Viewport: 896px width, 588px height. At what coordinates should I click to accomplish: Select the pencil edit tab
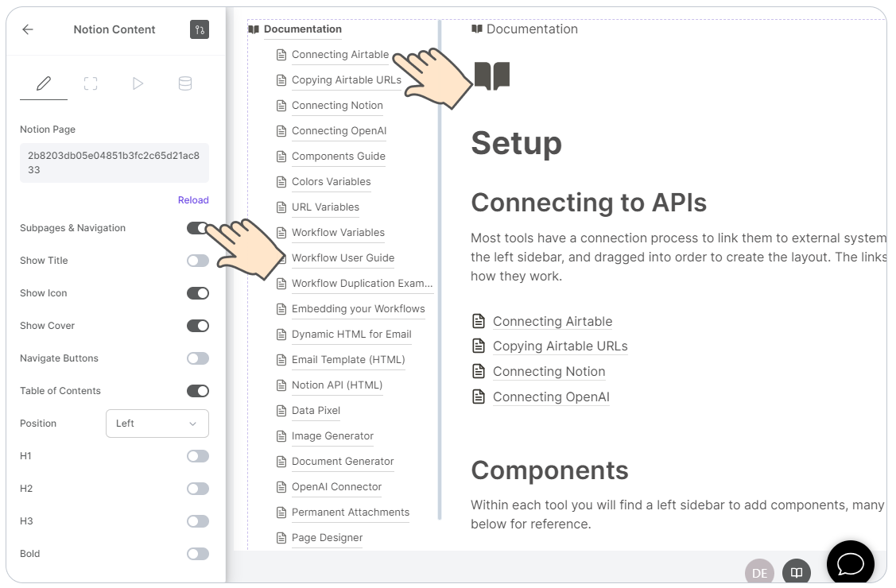44,83
